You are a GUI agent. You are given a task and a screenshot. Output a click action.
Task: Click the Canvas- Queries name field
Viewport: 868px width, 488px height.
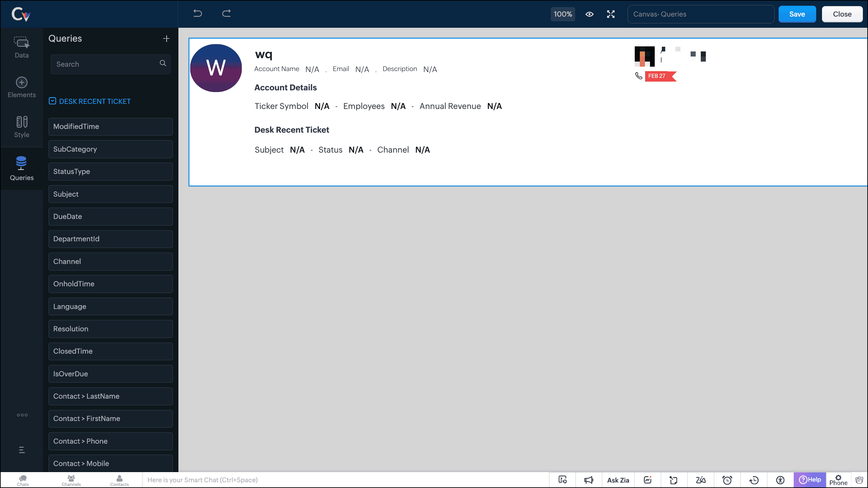(701, 14)
